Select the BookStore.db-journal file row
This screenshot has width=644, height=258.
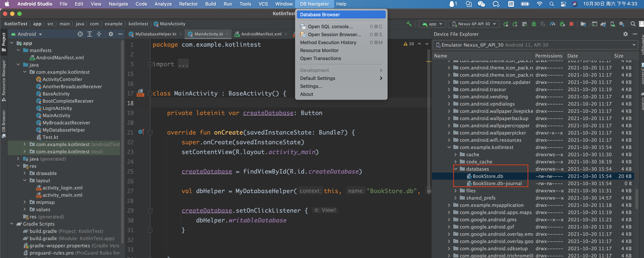click(497, 184)
